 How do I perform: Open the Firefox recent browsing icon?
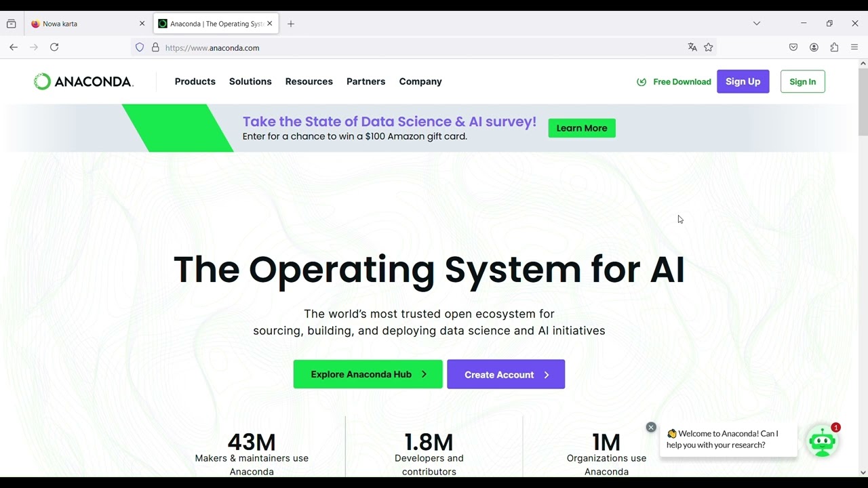pyautogui.click(x=12, y=24)
